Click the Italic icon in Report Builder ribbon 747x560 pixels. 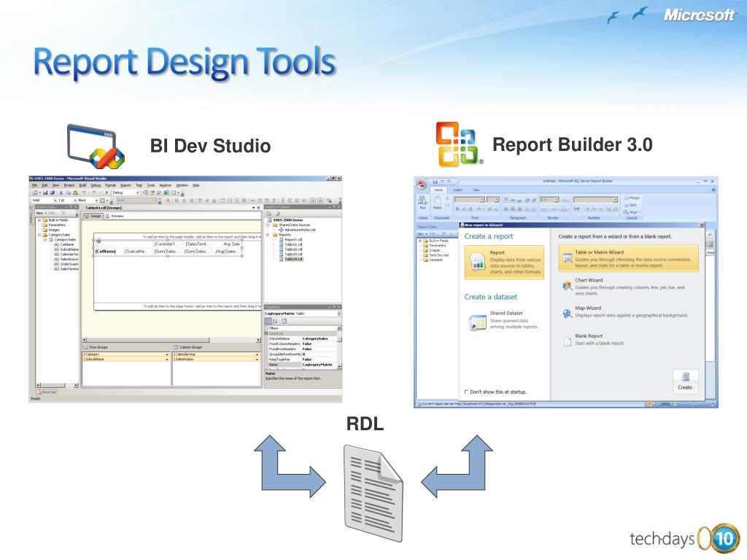(464, 209)
